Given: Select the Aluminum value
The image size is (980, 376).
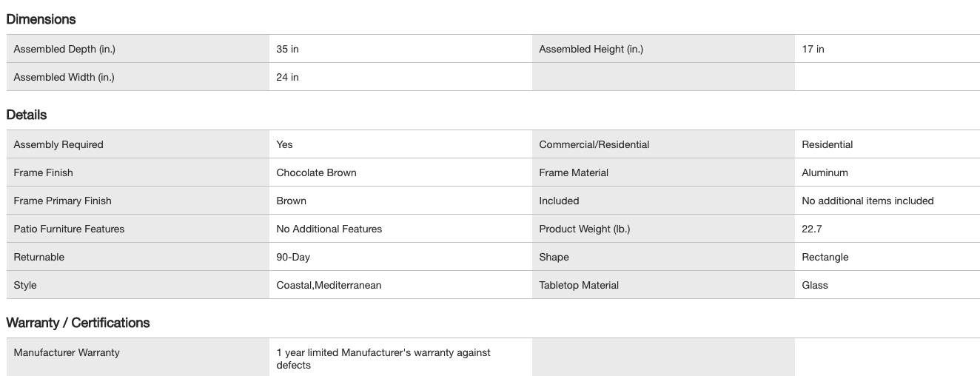Looking at the screenshot, I should pos(825,172).
